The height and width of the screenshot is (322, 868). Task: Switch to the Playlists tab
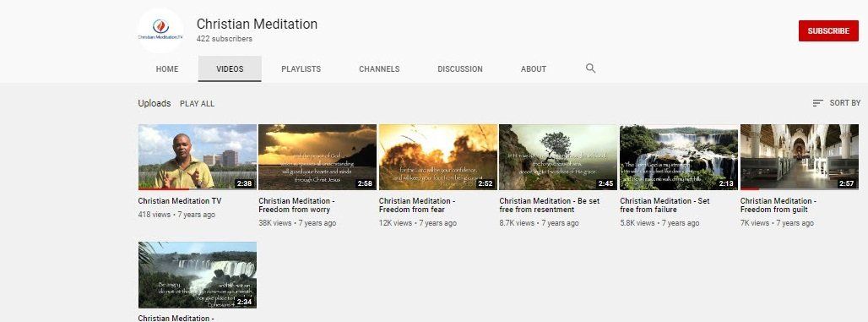tap(301, 69)
